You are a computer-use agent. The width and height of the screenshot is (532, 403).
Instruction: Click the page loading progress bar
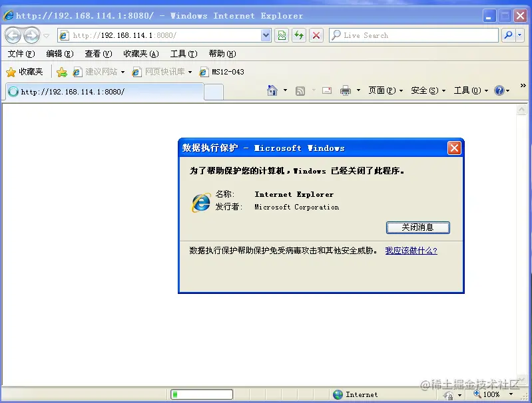click(x=202, y=394)
